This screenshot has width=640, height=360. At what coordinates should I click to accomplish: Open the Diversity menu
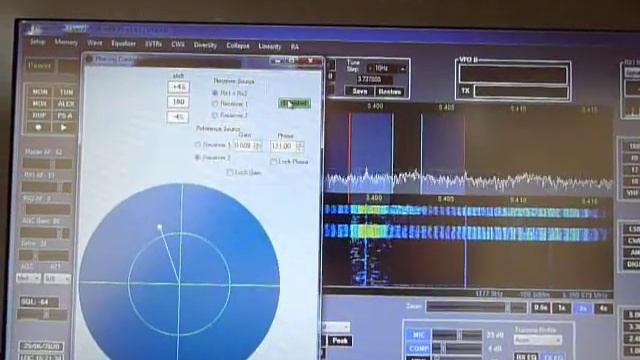(x=205, y=45)
